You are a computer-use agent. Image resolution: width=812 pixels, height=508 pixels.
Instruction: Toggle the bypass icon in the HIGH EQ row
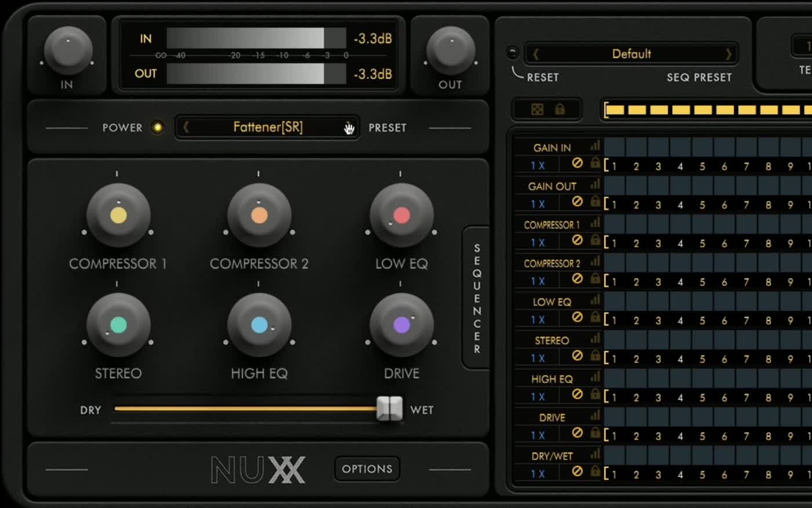pyautogui.click(x=577, y=394)
